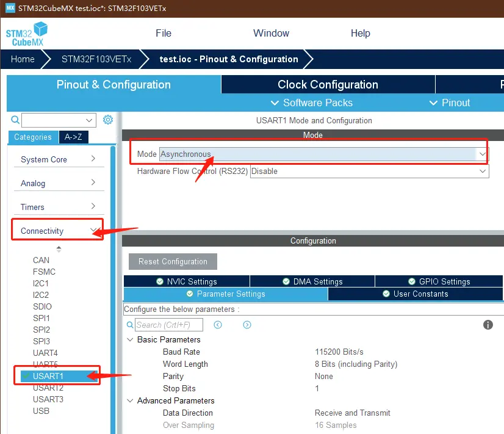Expand the System Core category
This screenshot has width=504, height=434.
(x=59, y=159)
